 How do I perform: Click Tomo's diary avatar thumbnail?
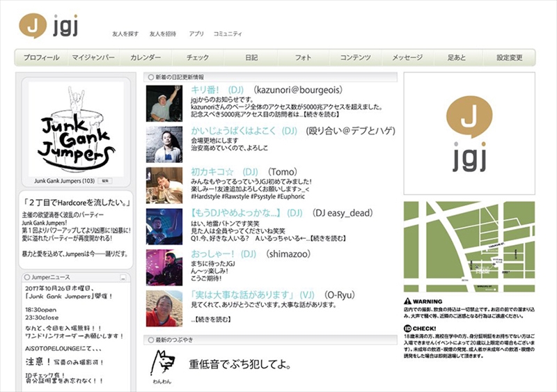[x=164, y=185]
